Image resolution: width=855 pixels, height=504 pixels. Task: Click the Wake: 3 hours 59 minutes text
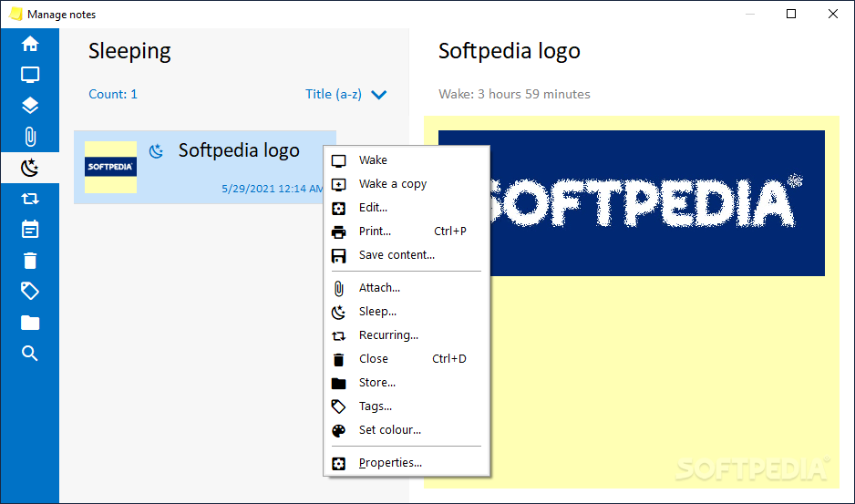514,95
